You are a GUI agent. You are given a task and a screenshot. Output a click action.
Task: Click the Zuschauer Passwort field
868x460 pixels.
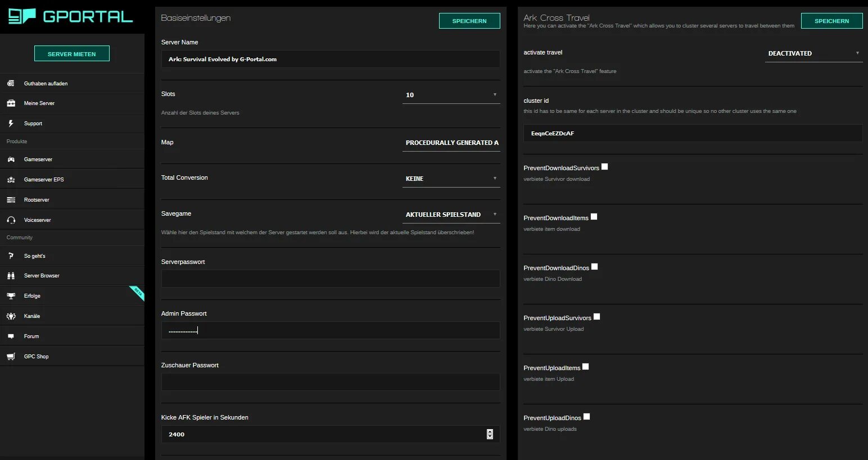tap(331, 382)
